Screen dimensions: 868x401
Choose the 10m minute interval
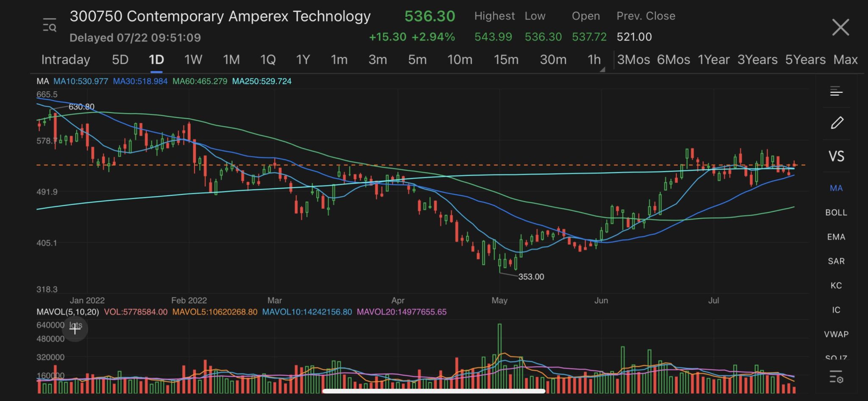pyautogui.click(x=460, y=60)
